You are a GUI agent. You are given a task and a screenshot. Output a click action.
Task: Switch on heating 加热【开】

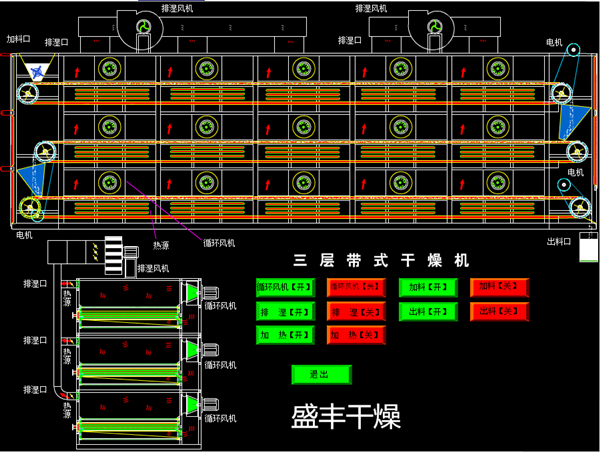click(x=286, y=336)
